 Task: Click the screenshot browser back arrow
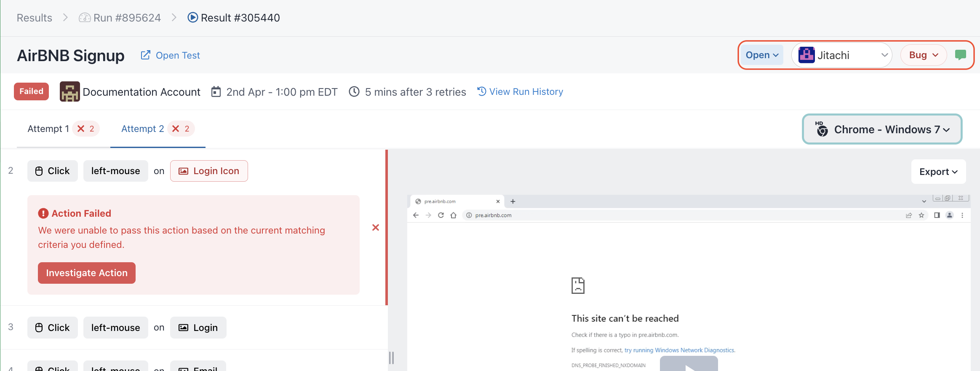click(416, 215)
